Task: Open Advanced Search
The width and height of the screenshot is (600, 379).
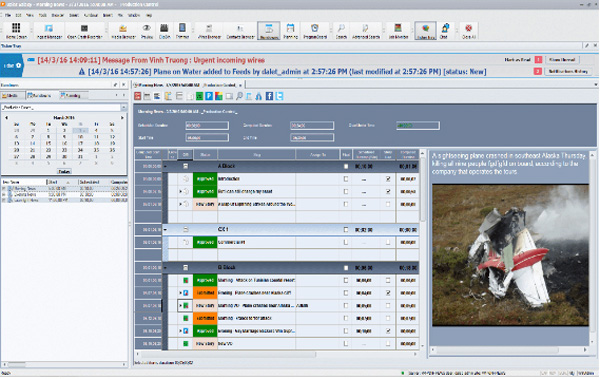Action: point(365,31)
